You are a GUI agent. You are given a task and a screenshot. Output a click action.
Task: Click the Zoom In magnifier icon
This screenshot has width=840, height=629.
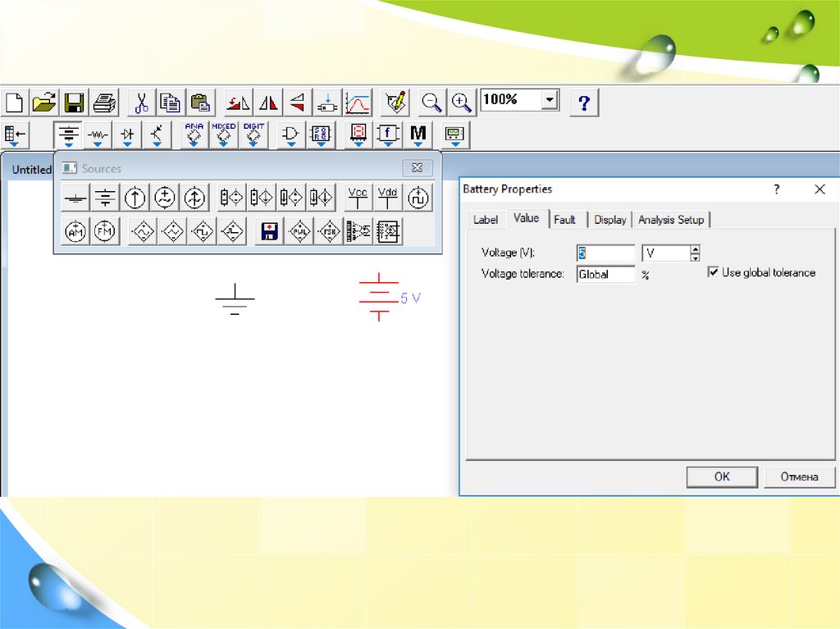click(x=463, y=103)
